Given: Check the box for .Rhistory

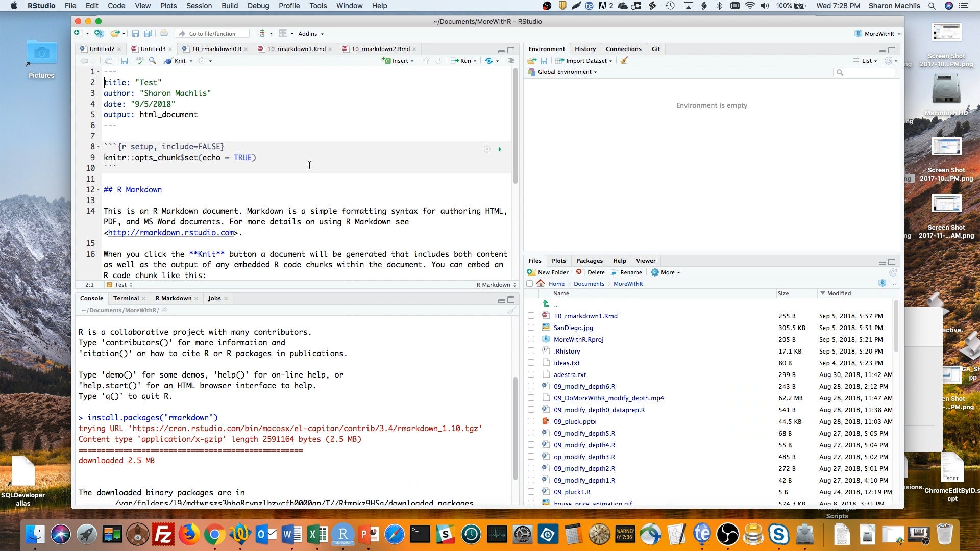Looking at the screenshot, I should [531, 351].
